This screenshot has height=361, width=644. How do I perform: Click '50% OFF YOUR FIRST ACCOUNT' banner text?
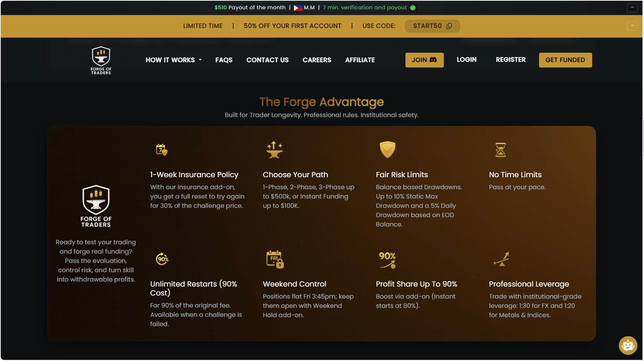click(292, 26)
